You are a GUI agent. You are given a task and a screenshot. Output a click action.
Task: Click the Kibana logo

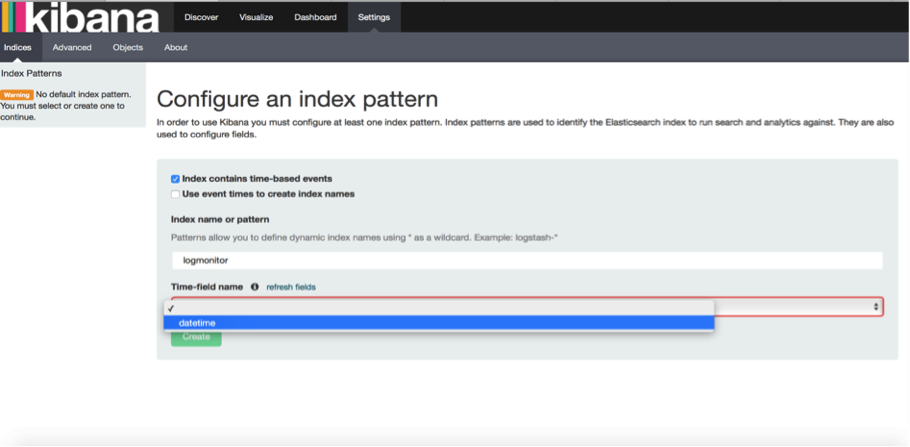point(80,17)
